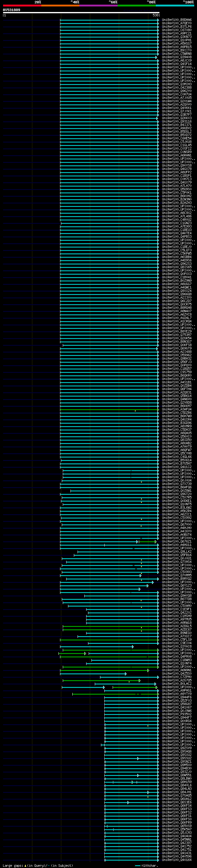Click the green ~80% identity legend segment
Screen dimensions: 197x868
137,6
